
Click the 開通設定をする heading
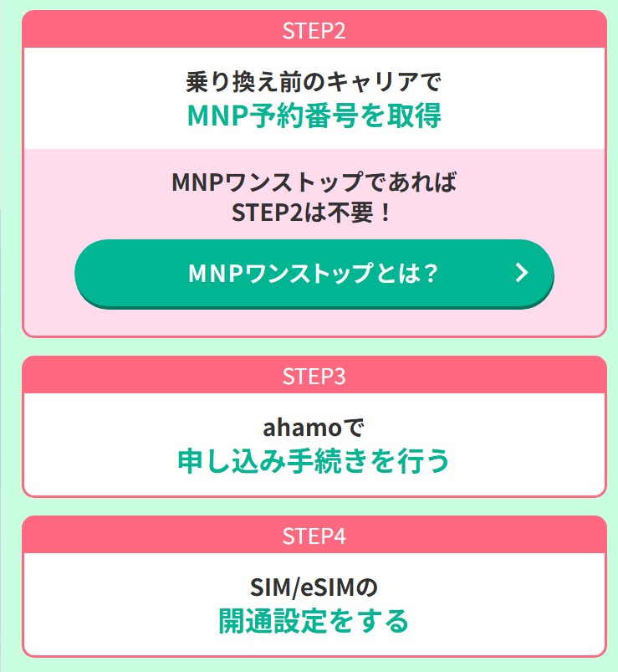314,621
